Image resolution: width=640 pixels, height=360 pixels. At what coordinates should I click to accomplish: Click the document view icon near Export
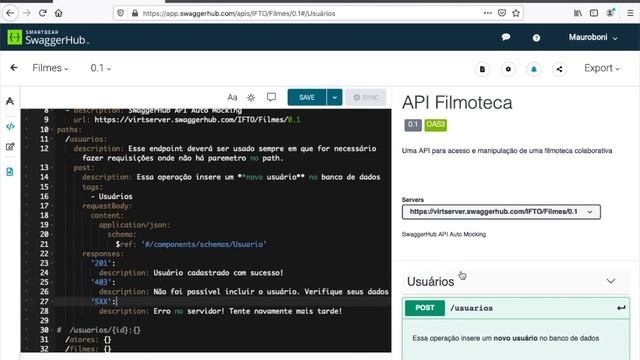pos(482,69)
